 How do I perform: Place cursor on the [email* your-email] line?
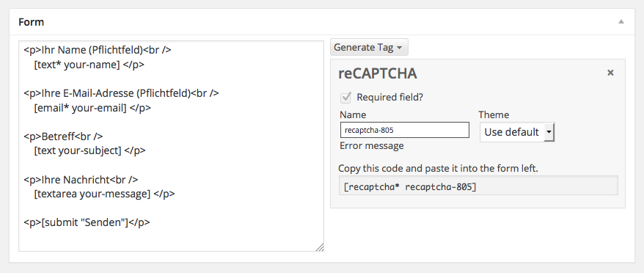[92, 108]
